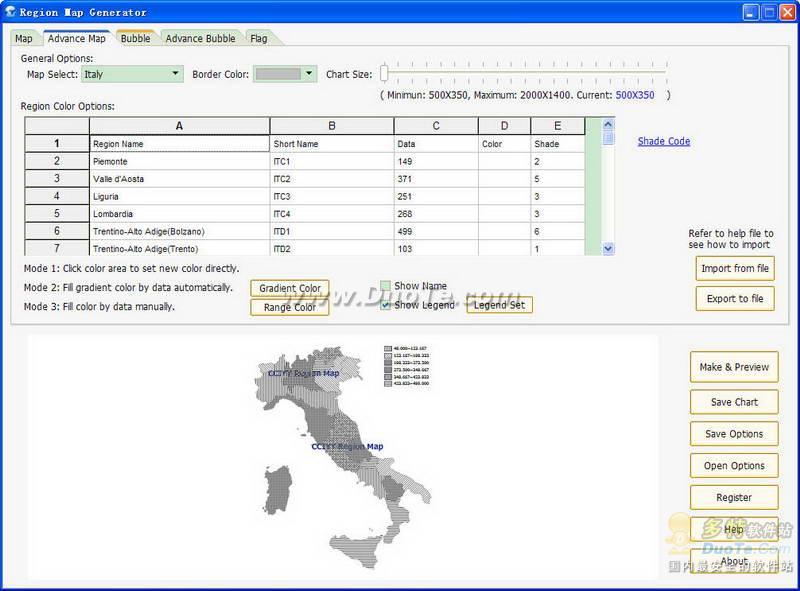Select the Piemonte region name cell
The height and width of the screenshot is (591, 800).
[x=179, y=161]
